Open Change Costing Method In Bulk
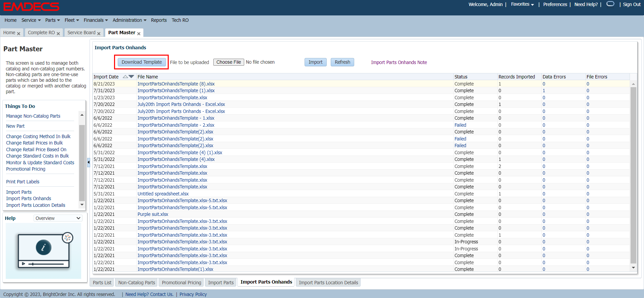The width and height of the screenshot is (644, 298). point(38,136)
